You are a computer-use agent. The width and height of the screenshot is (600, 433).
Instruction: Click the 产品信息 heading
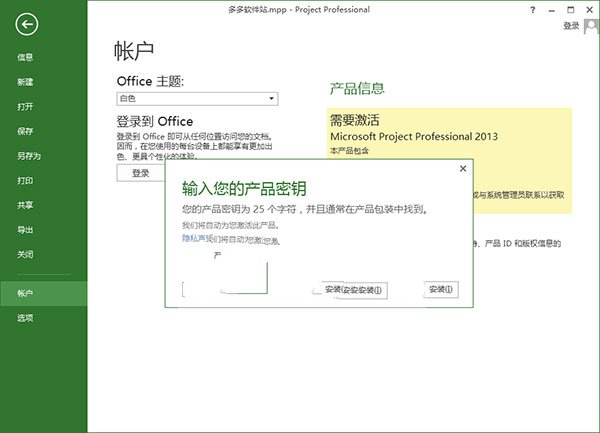tap(357, 88)
